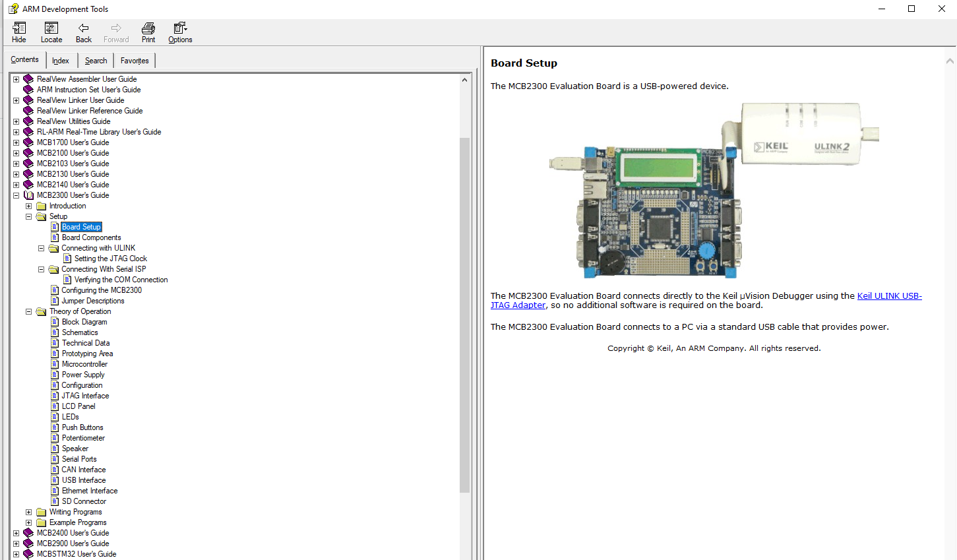
Task: Open the Options toolbar menu
Action: tap(180, 28)
